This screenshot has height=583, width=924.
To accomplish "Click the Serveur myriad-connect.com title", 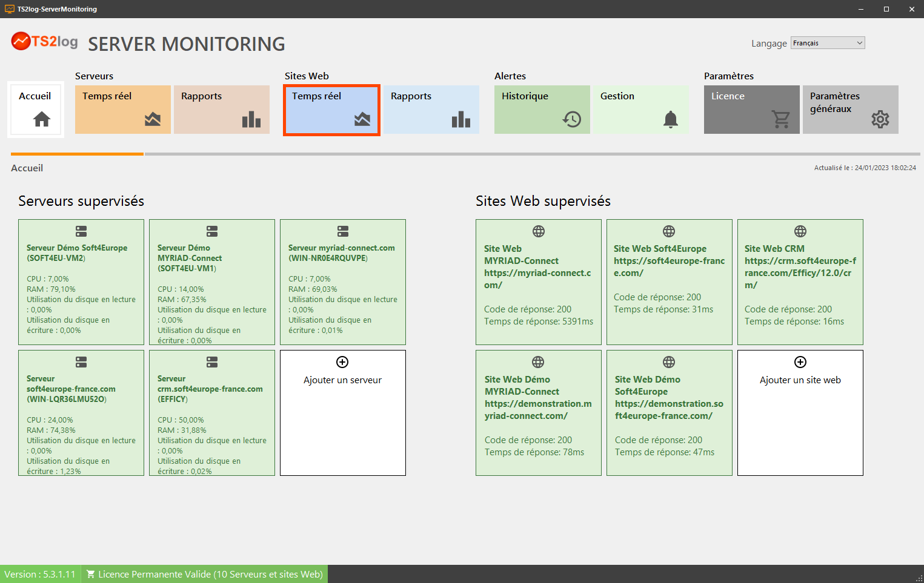I will coord(341,253).
